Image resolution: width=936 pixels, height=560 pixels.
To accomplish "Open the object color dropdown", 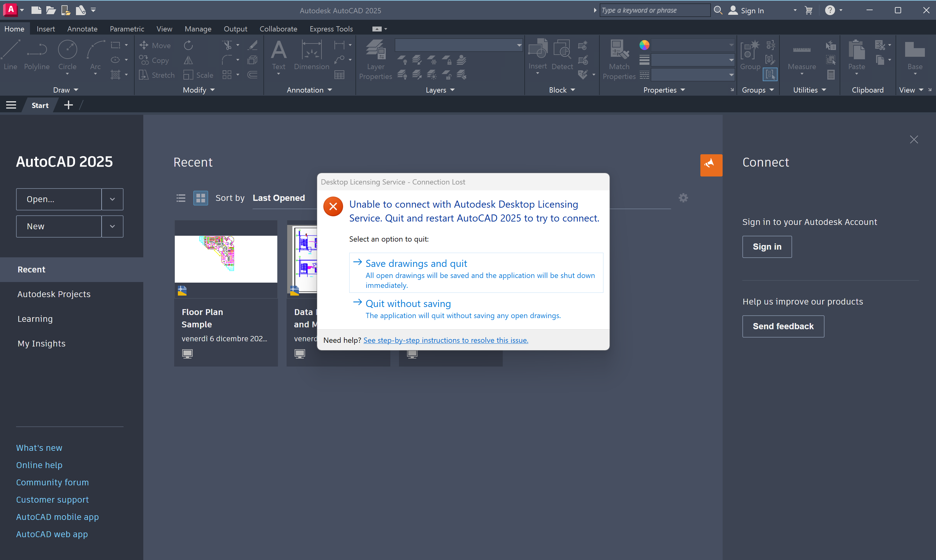I will [693, 45].
